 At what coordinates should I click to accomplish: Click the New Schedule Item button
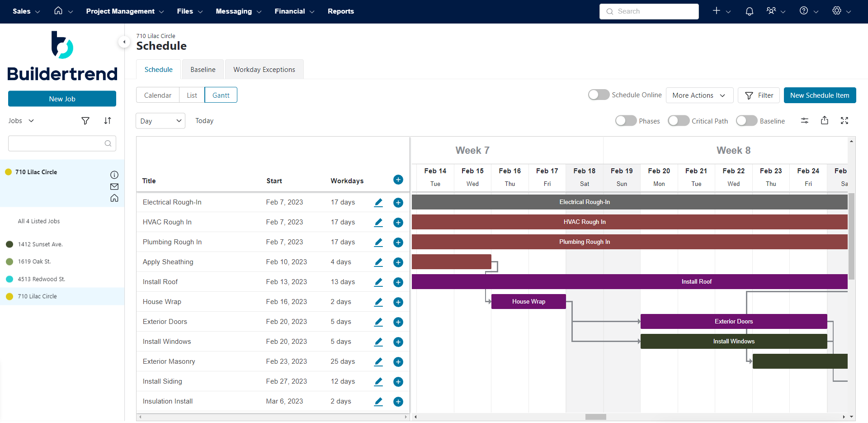[x=820, y=95]
